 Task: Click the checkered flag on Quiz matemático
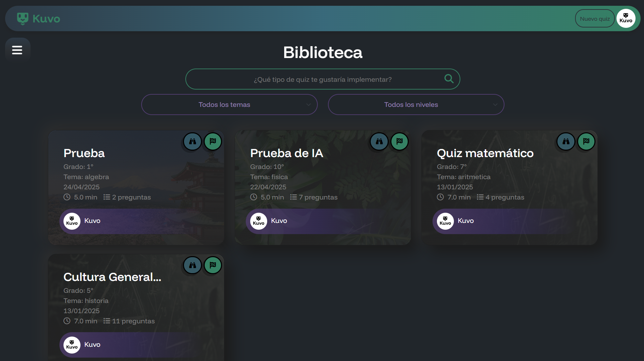coord(586,141)
